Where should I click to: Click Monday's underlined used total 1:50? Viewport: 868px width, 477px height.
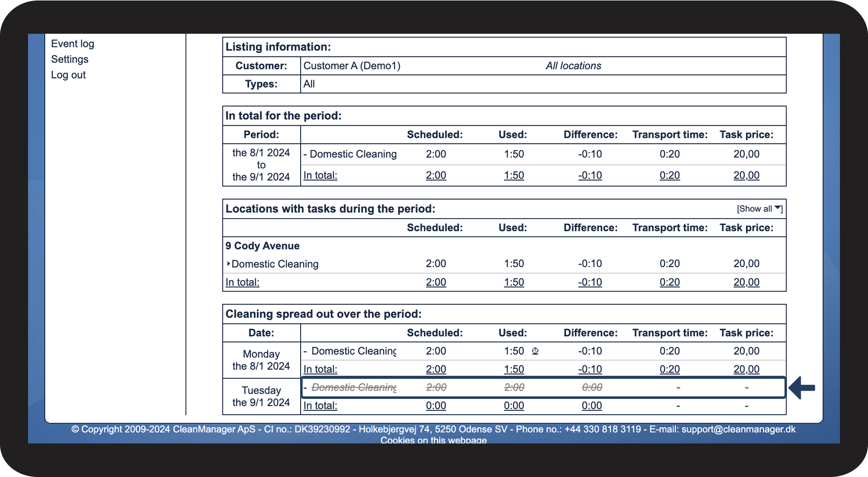click(514, 369)
